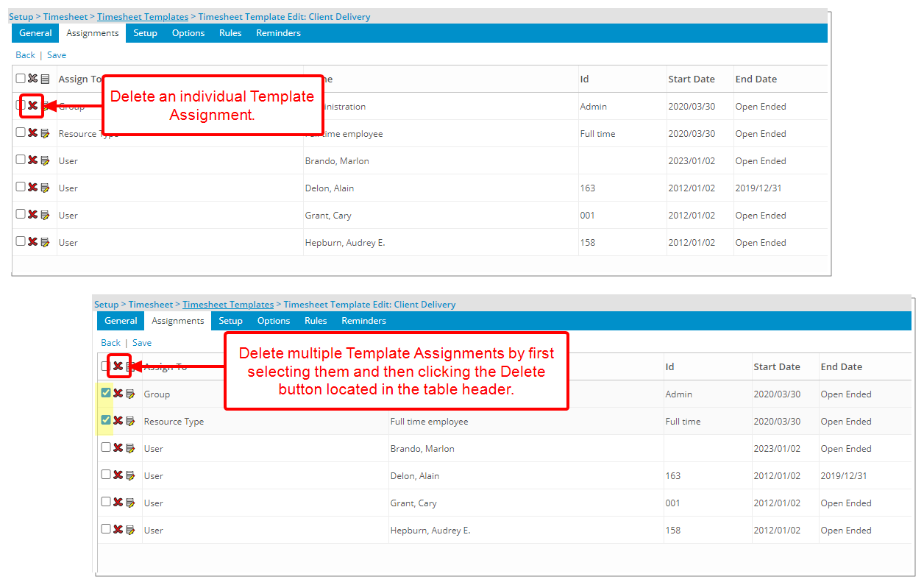The image size is (924, 585).
Task: Tick the select-all checkbox in top panel header
Action: [21, 79]
